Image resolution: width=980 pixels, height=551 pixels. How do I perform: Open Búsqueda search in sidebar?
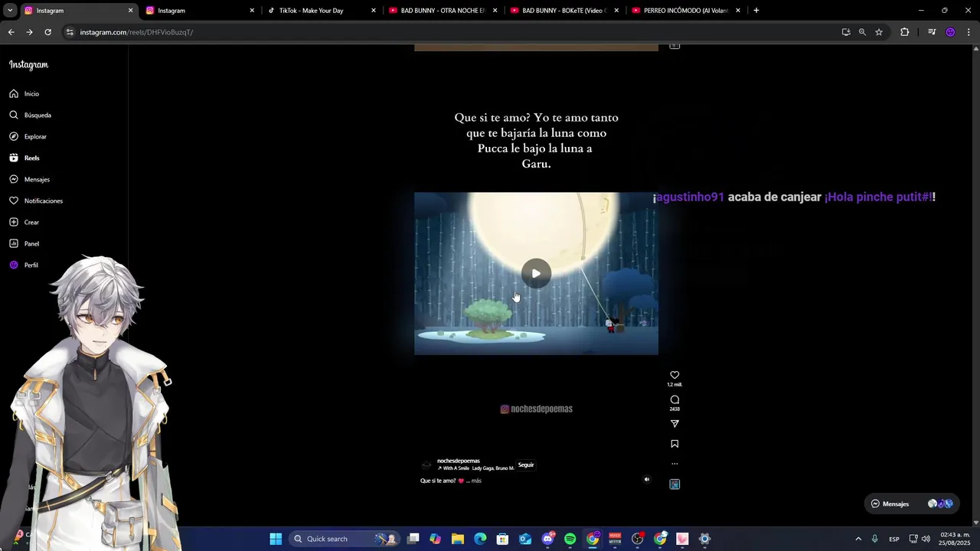[30, 115]
